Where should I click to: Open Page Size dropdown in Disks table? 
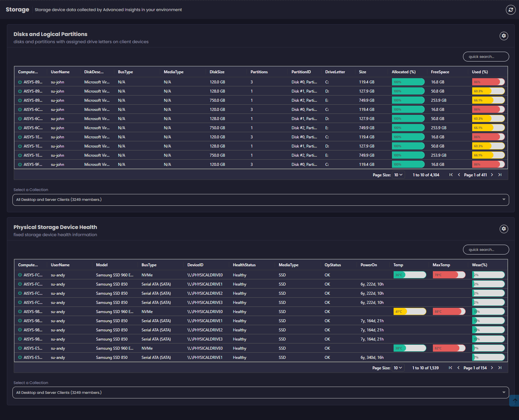click(398, 175)
